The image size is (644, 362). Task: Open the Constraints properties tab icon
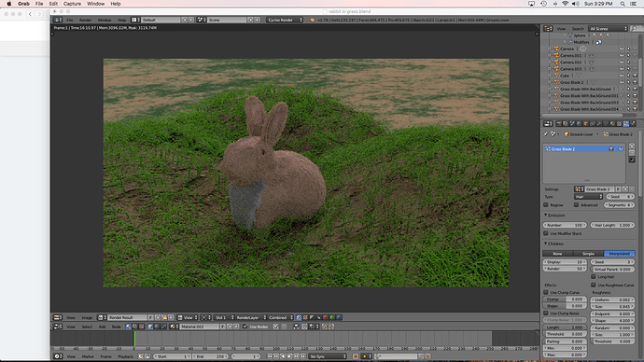593,123
